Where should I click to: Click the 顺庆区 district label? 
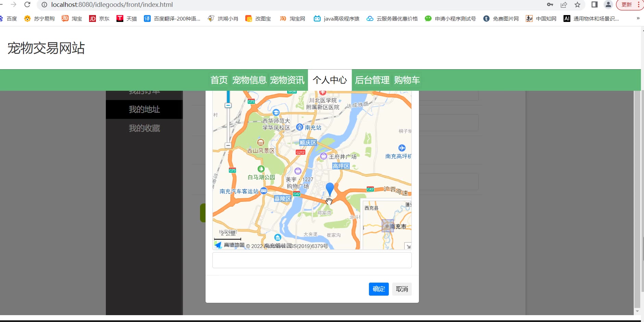coord(308,143)
